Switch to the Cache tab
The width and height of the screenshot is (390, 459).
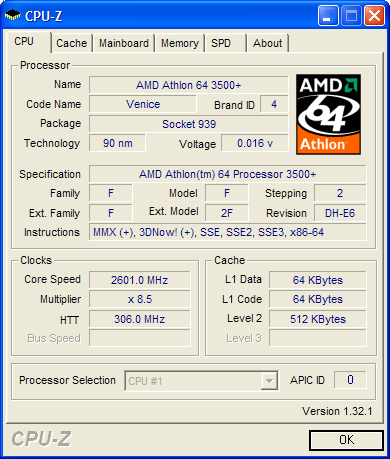[x=71, y=43]
